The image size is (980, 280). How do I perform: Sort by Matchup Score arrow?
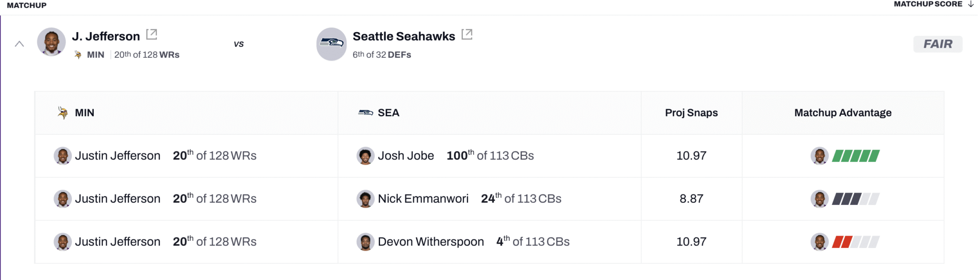point(971,4)
